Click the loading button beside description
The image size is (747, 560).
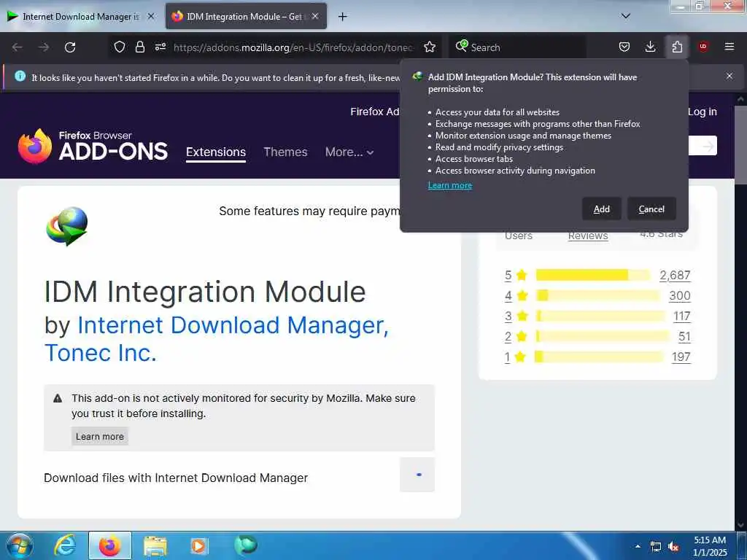(417, 475)
